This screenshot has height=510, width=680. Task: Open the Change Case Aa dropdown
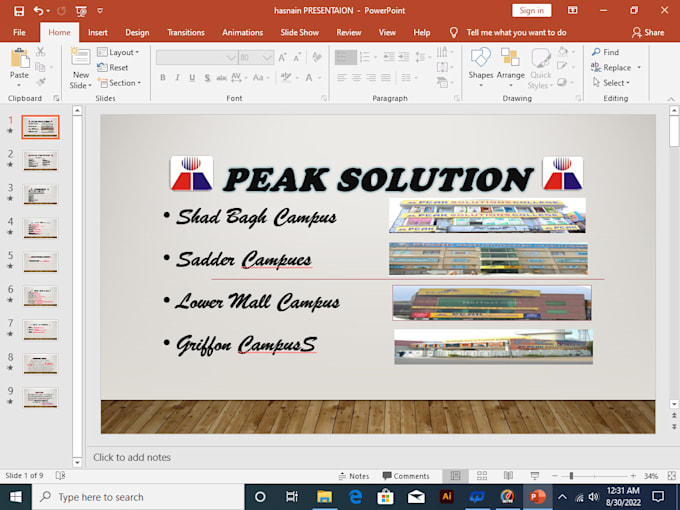[261, 78]
